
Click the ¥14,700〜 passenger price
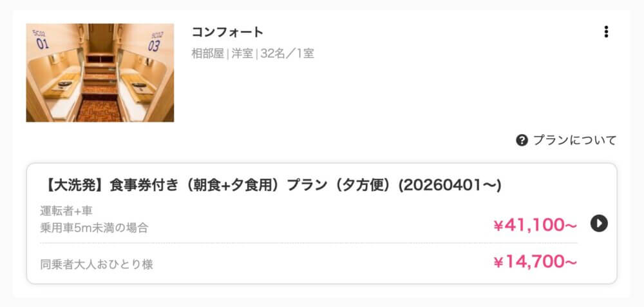point(535,262)
